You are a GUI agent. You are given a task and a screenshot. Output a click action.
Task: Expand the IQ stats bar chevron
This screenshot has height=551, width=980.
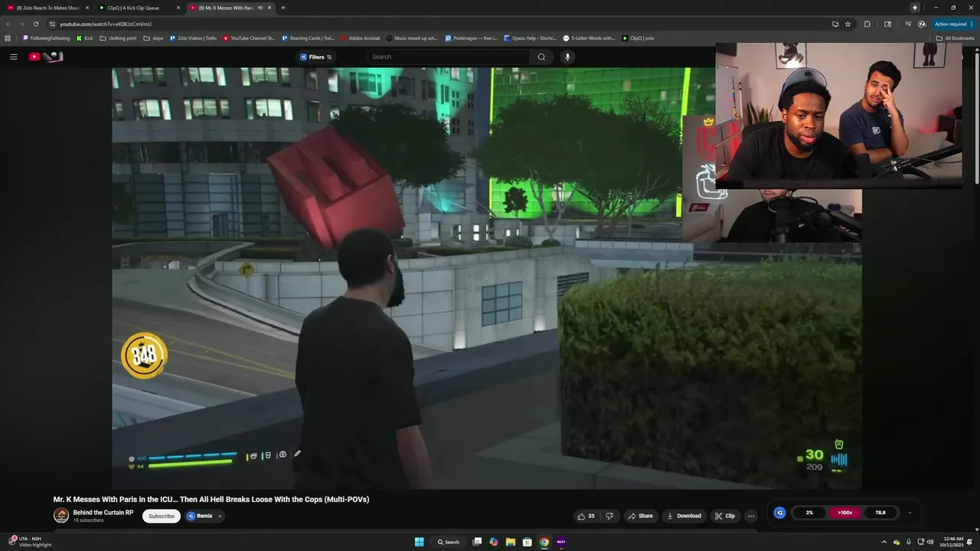[x=910, y=513]
